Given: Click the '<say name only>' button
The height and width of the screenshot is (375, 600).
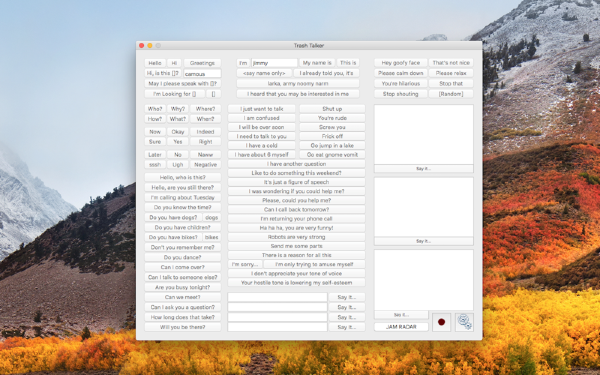Looking at the screenshot, I should (x=264, y=73).
